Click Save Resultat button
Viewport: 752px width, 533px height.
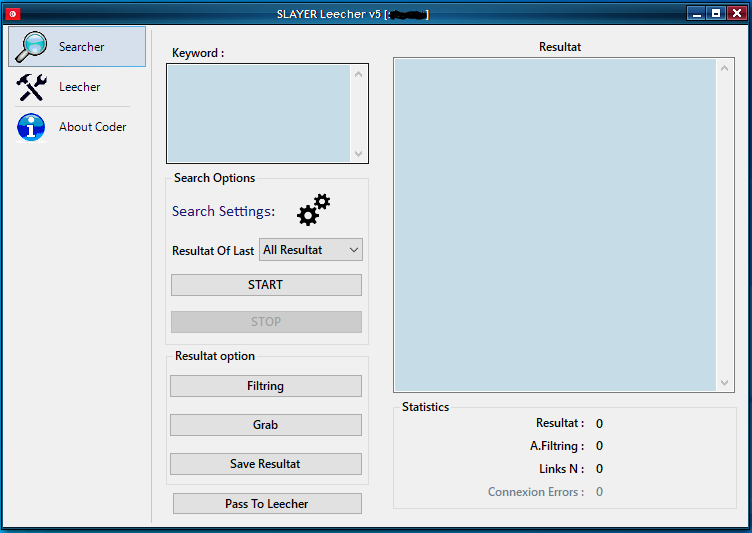266,464
